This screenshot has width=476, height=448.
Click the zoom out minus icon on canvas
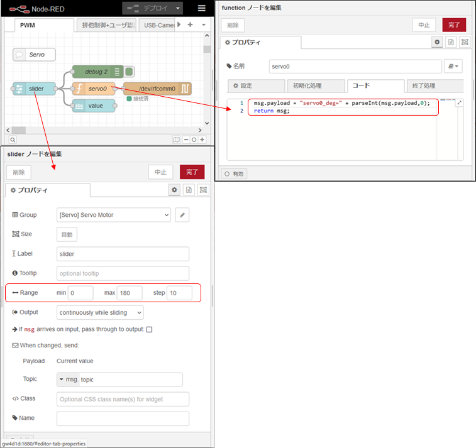185,139
